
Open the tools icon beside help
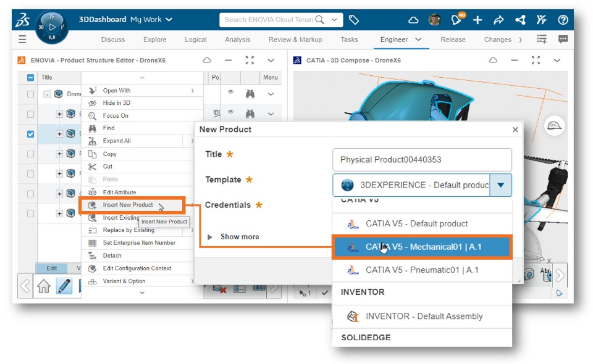(542, 20)
